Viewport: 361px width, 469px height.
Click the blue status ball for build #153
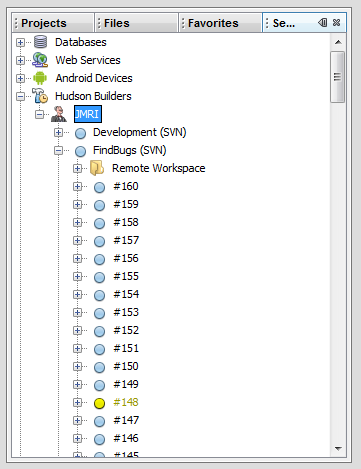pos(99,313)
